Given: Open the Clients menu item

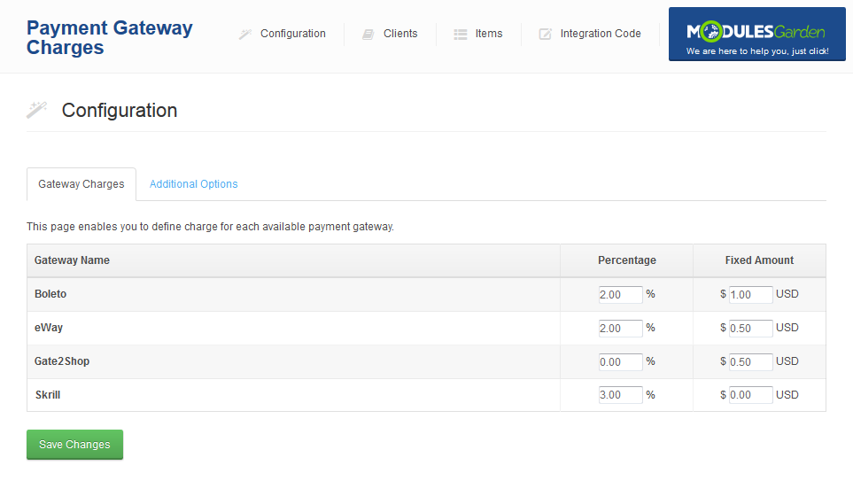Looking at the screenshot, I should (x=400, y=34).
